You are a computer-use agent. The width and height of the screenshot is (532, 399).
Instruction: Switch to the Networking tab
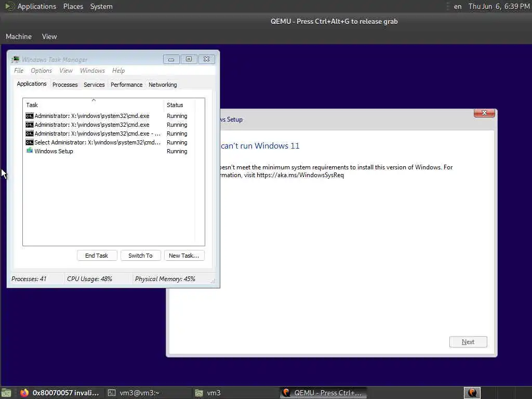163,85
